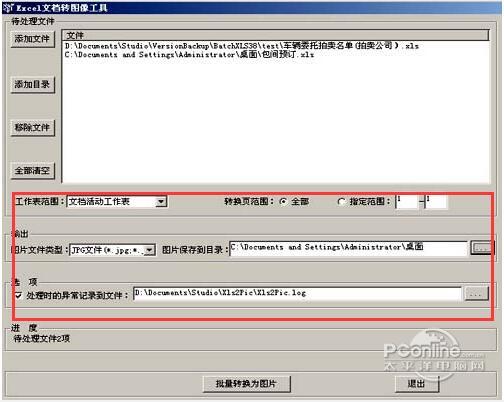Browse for image save directory with ... button
The width and height of the screenshot is (504, 402).
[481, 248]
